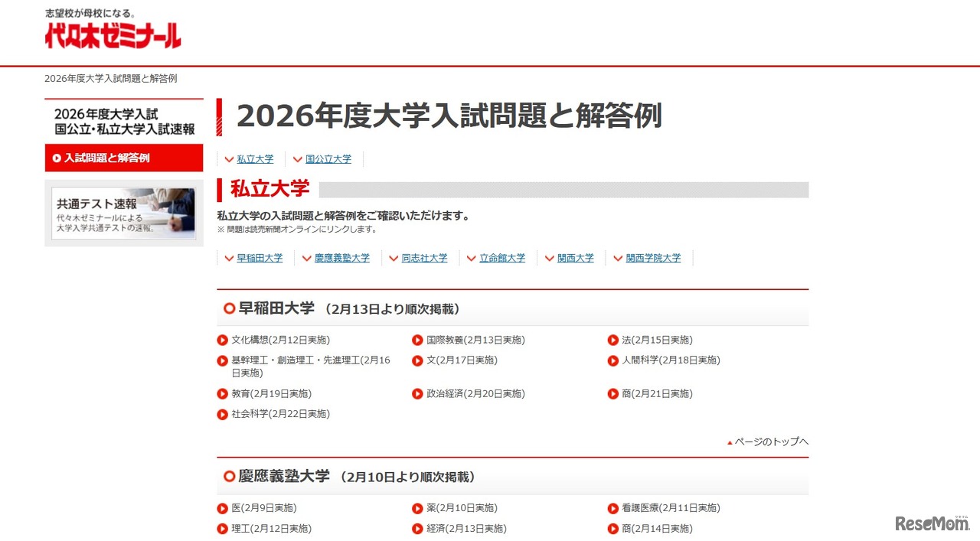Screen dimensions: 980x541
Task: Open Waseda 人間科学(2月18日実施)
Action: [x=671, y=360]
